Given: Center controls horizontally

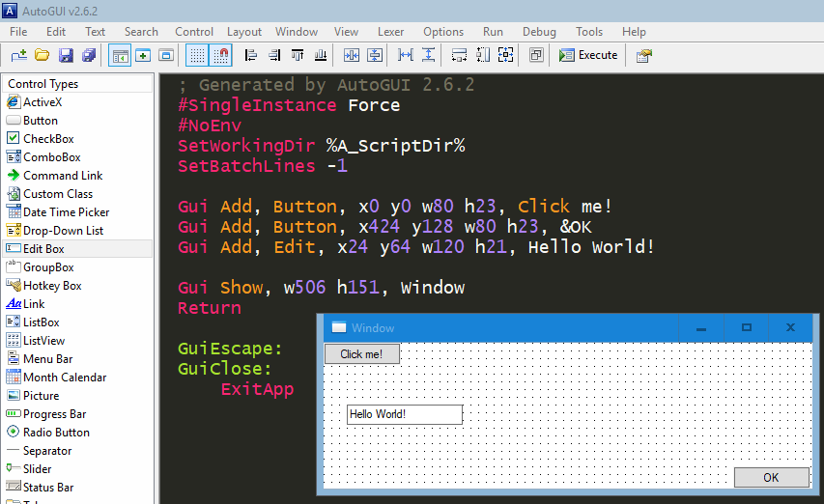Looking at the screenshot, I should [x=351, y=55].
